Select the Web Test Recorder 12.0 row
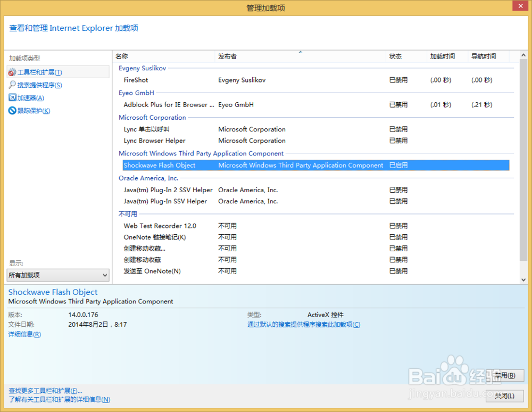The width and height of the screenshot is (532, 412). [315, 226]
